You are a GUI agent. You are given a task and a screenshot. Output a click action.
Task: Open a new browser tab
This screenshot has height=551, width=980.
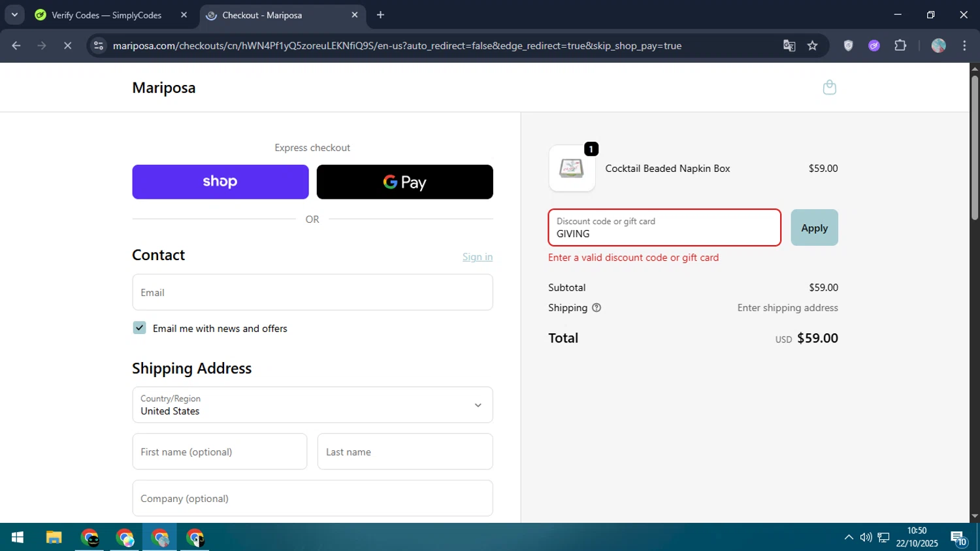click(x=380, y=15)
